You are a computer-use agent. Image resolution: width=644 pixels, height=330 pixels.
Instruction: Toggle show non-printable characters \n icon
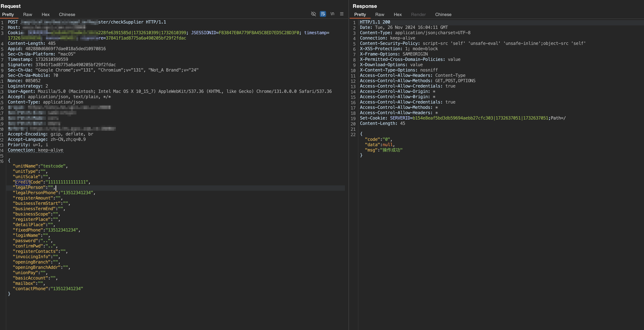[332, 14]
